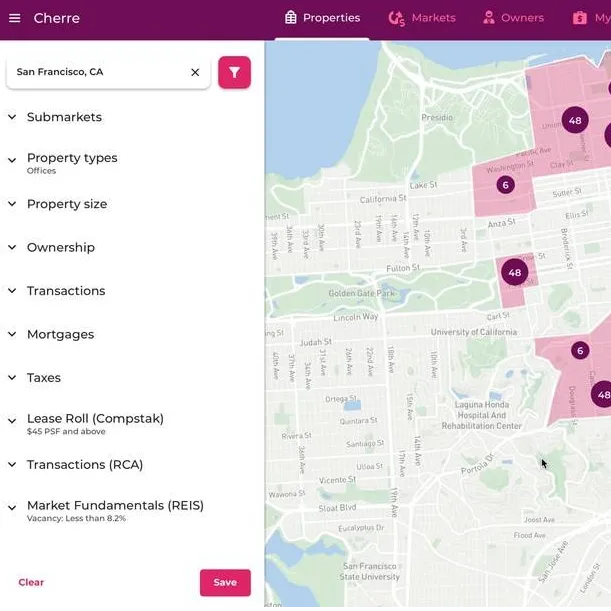Click the San Francisco, CA search field
The width and height of the screenshot is (611, 611).
tap(108, 73)
